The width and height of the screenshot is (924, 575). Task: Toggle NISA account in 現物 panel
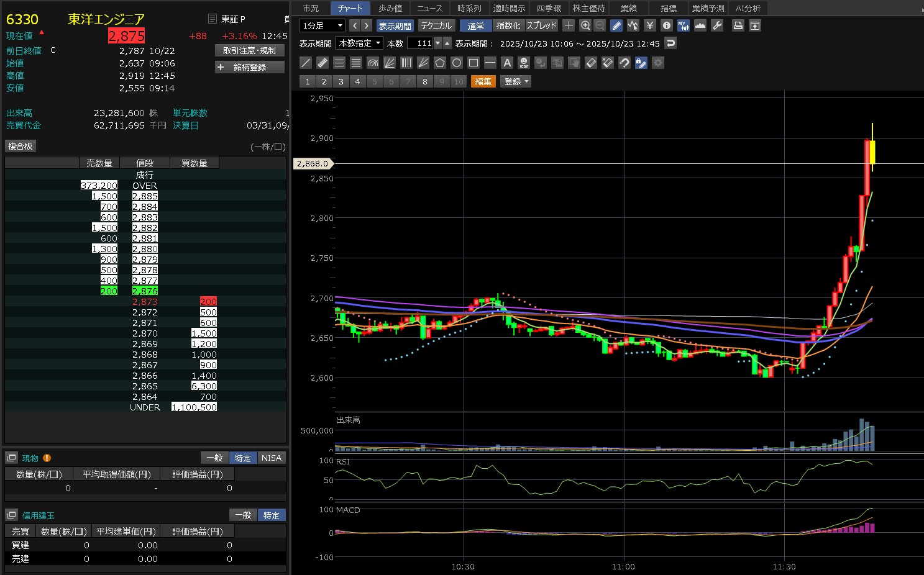[271, 458]
